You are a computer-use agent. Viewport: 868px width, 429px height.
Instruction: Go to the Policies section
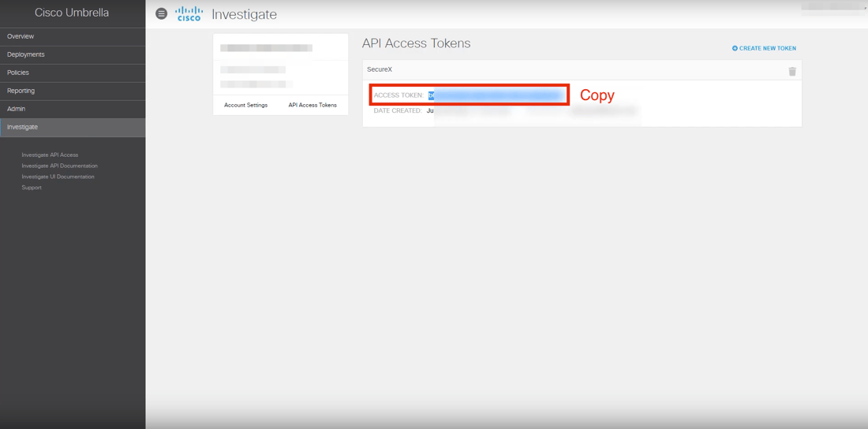point(73,73)
